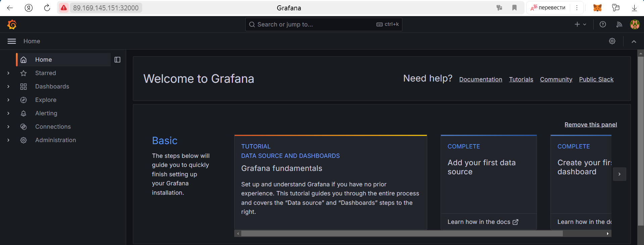Collapse the top search bar chevron

click(634, 42)
